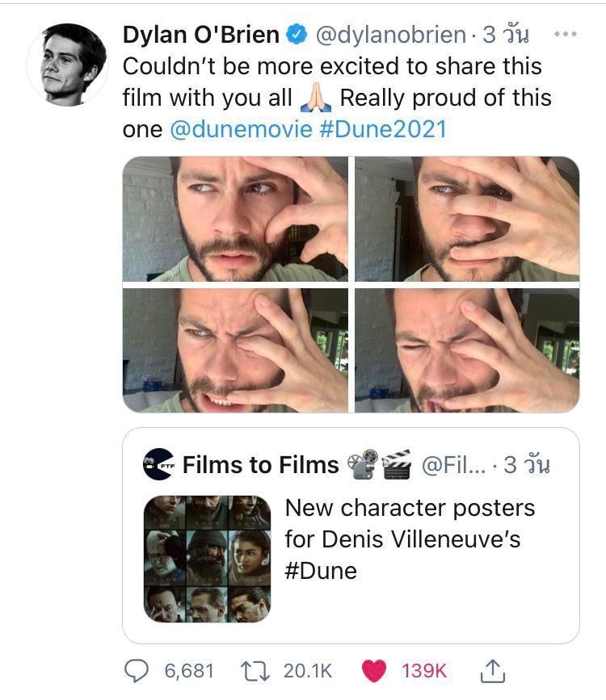Open the reply icon to comment

137,671
